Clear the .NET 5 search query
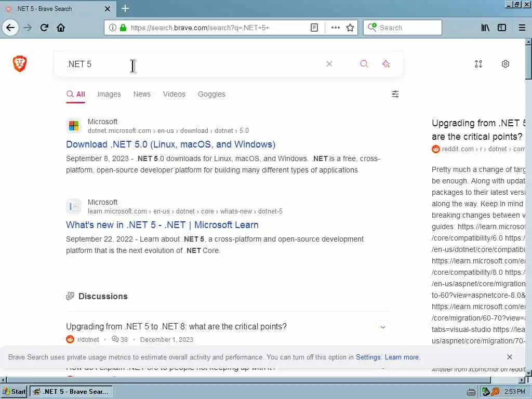The image size is (532, 399). tap(329, 64)
